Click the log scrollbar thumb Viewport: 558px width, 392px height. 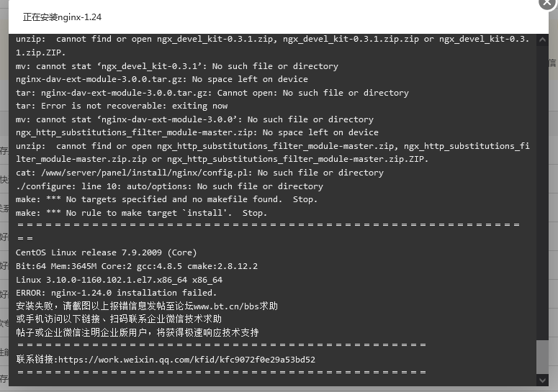542,357
